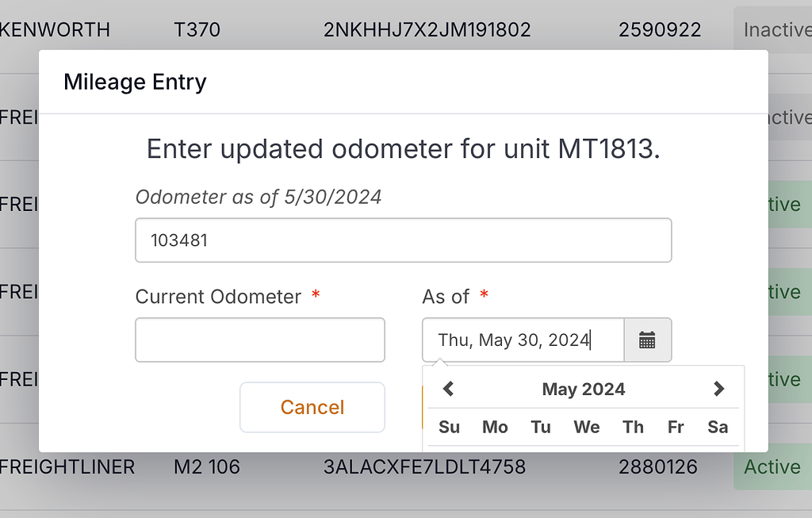Click the Su weekday column header
The height and width of the screenshot is (518, 812).
tap(449, 427)
